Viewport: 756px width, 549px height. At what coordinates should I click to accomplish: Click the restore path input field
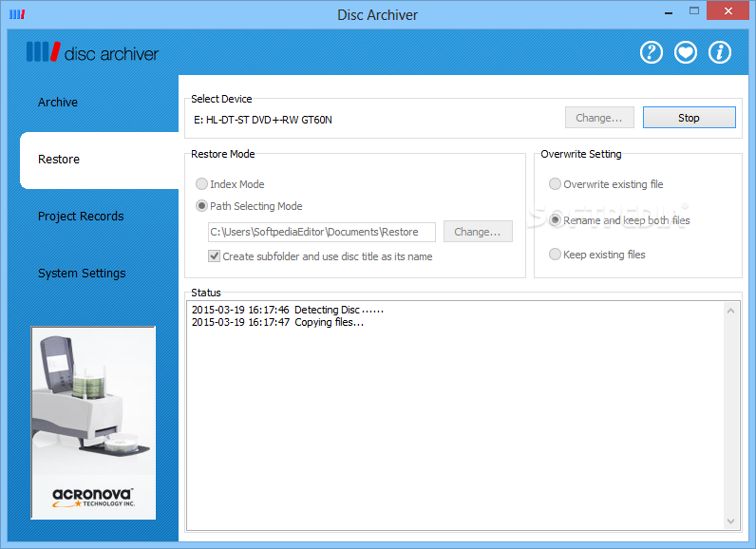pyautogui.click(x=322, y=232)
